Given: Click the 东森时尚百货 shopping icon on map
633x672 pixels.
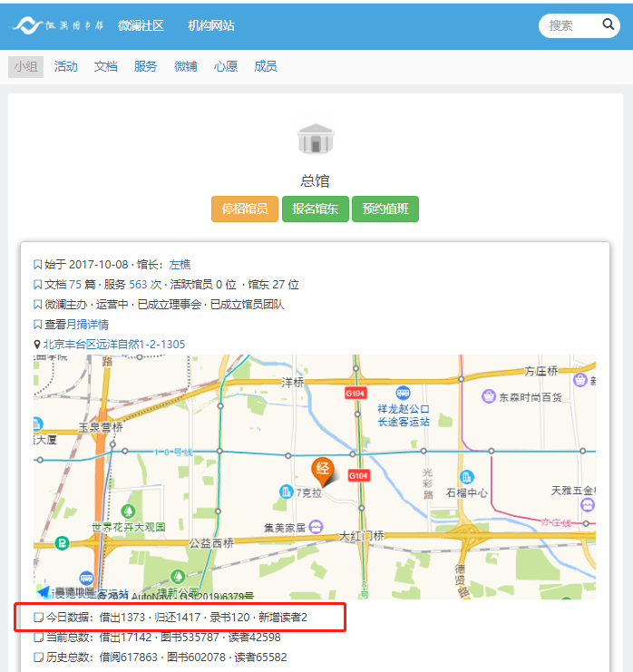Looking at the screenshot, I should [x=489, y=396].
